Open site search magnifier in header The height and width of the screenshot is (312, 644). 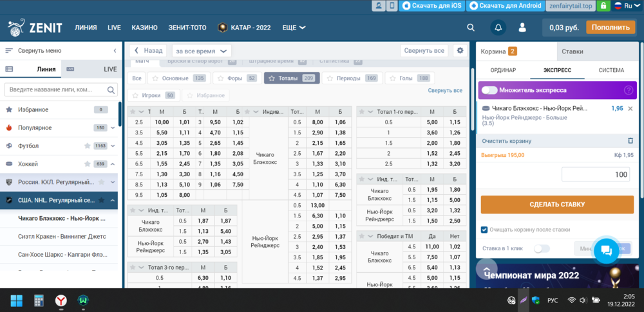click(x=471, y=28)
